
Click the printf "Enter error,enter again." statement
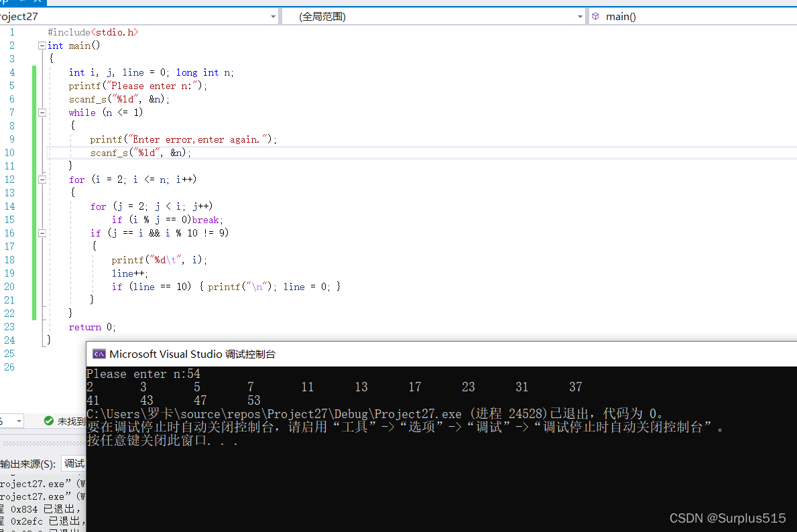183,139
